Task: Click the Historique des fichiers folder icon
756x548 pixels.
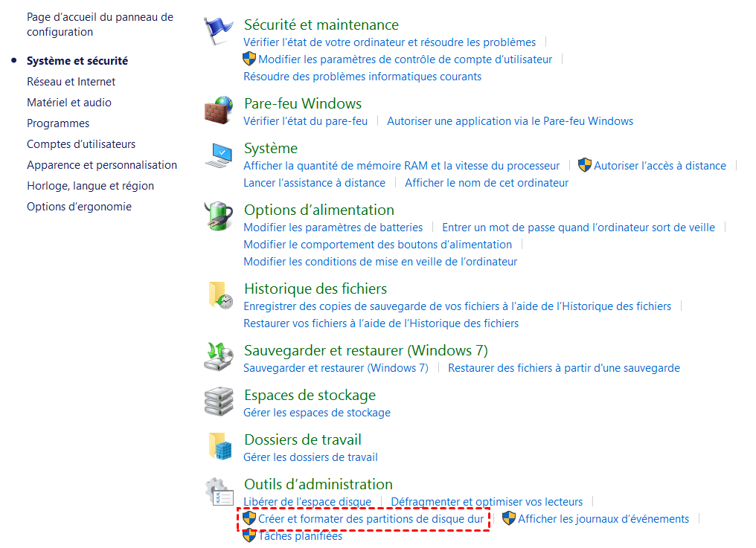Action: coord(221,295)
